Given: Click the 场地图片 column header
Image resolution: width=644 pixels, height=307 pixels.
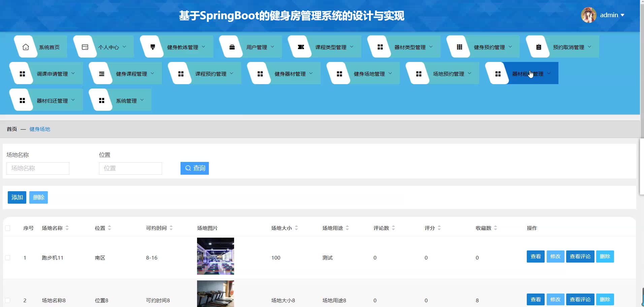Looking at the screenshot, I should pyautogui.click(x=207, y=228).
